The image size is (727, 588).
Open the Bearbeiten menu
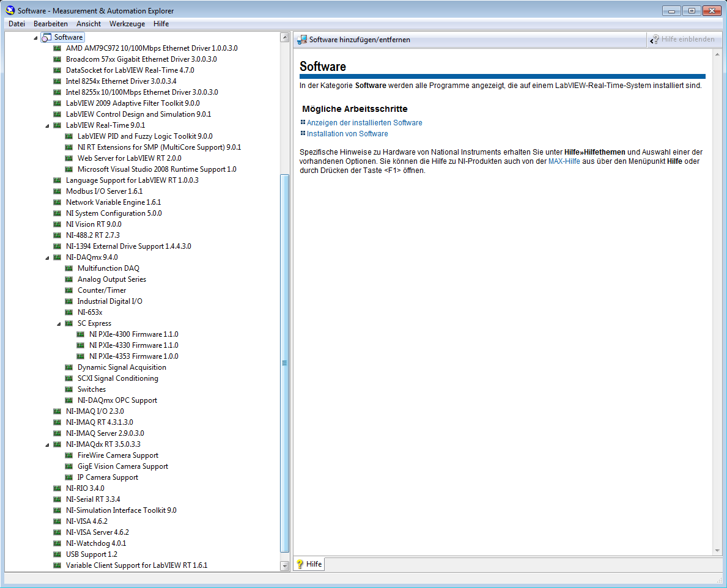pyautogui.click(x=51, y=24)
